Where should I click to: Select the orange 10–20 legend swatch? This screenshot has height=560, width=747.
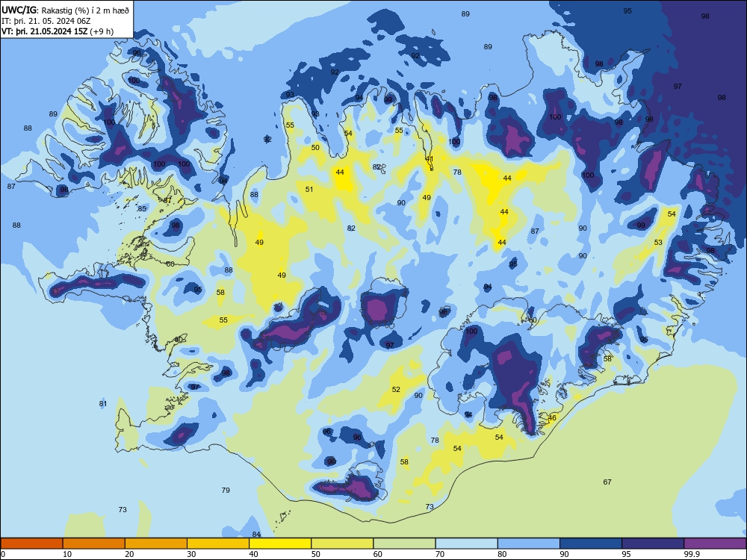[x=94, y=544]
